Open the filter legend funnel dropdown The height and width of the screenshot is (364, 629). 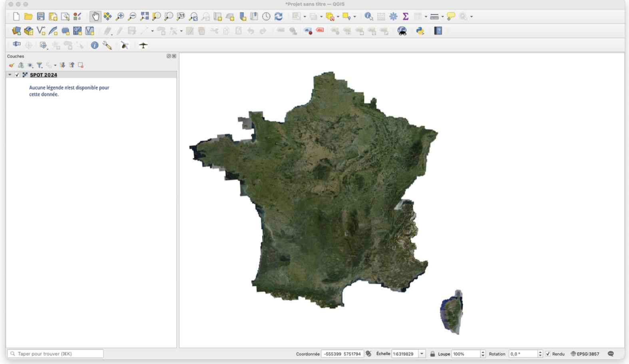point(40,65)
